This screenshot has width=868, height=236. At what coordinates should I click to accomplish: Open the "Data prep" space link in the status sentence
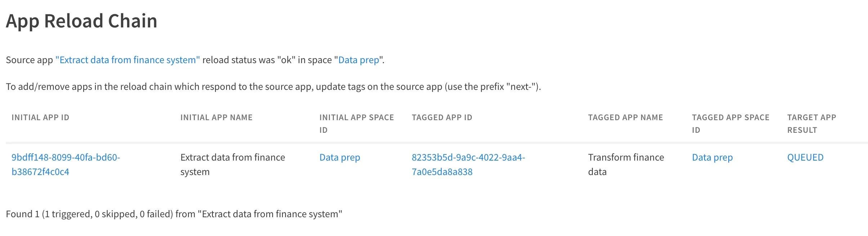[359, 60]
